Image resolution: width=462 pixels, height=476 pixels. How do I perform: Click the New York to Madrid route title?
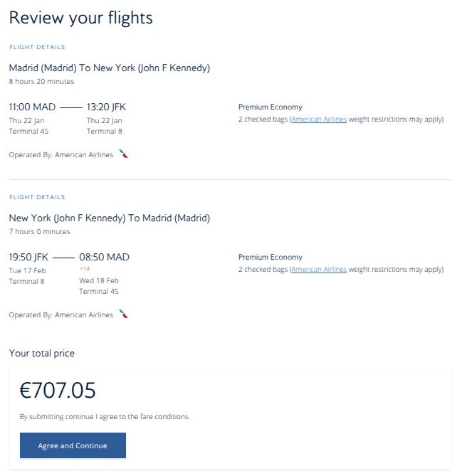(109, 218)
